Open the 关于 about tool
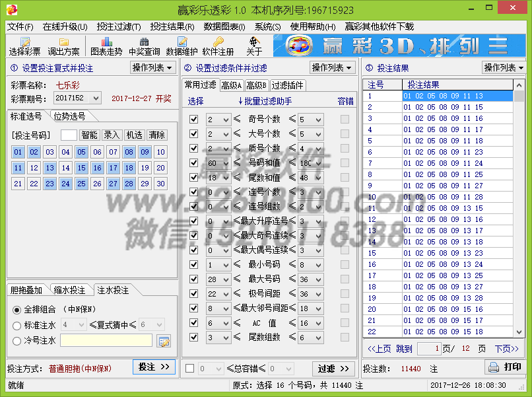 [x=254, y=46]
